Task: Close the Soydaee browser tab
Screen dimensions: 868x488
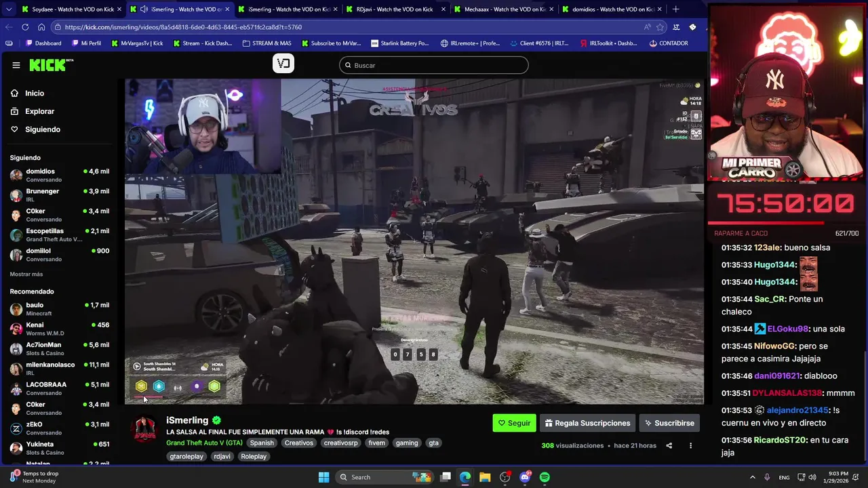Action: click(119, 9)
